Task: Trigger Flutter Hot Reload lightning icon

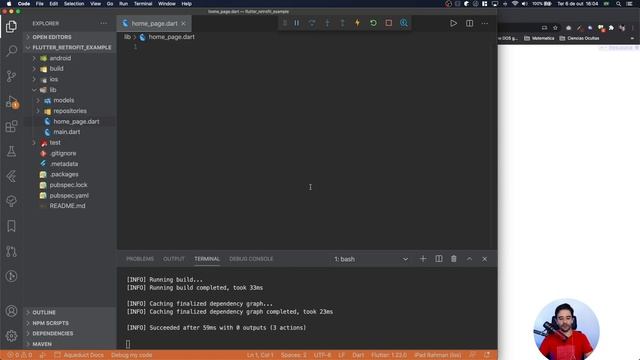Action: tap(358, 23)
